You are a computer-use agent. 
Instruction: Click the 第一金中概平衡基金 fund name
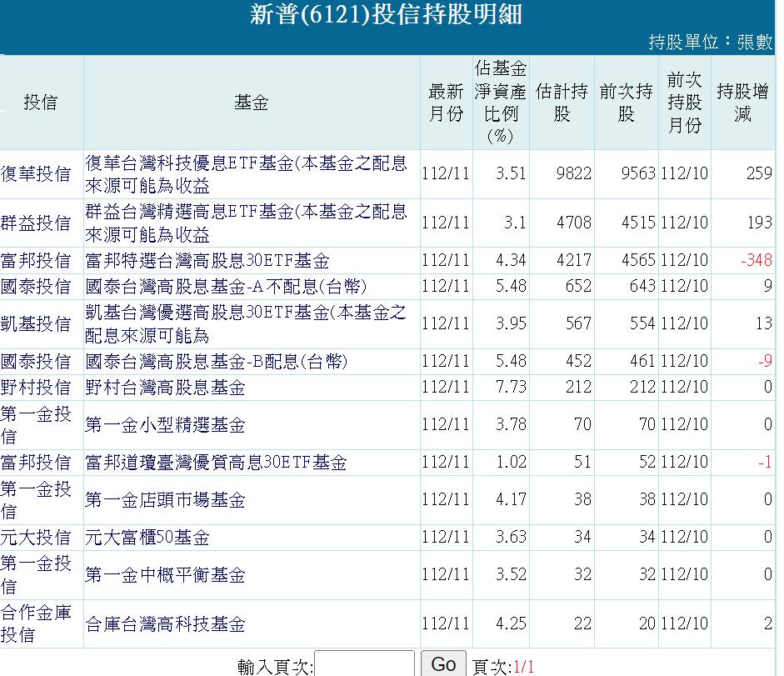(x=165, y=575)
